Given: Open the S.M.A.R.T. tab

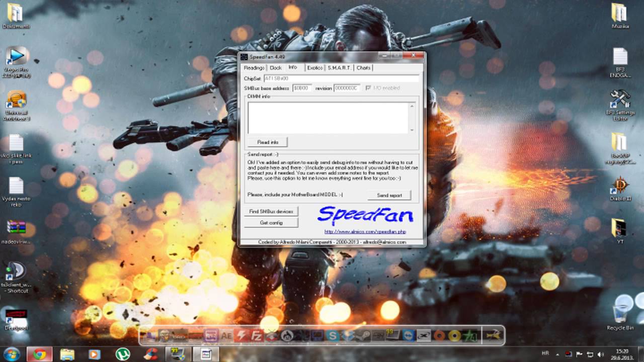Looking at the screenshot, I should [340, 68].
